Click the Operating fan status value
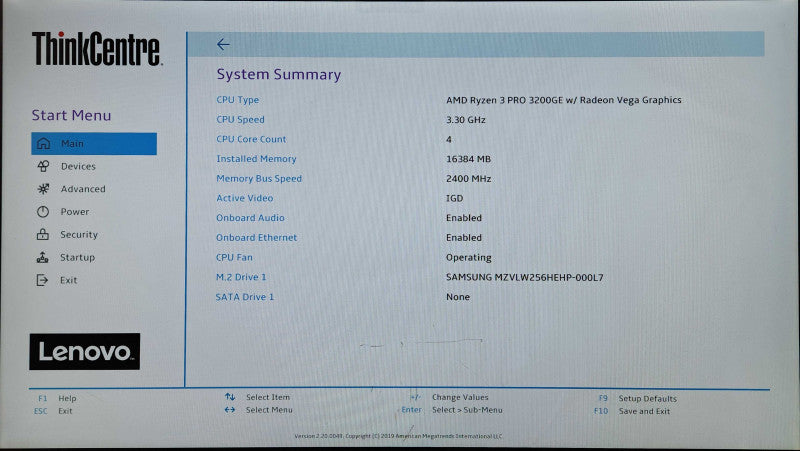This screenshot has width=800, height=451. [469, 258]
